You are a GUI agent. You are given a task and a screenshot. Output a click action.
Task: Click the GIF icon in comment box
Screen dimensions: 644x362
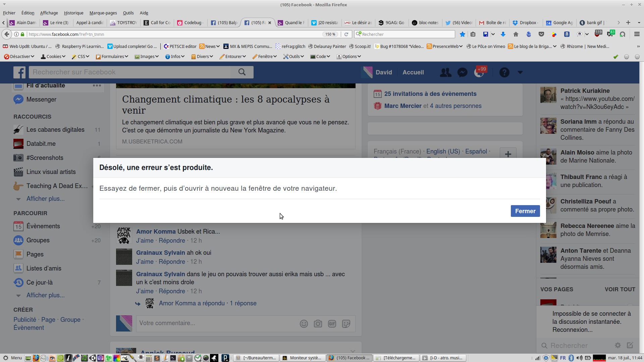coord(332,323)
